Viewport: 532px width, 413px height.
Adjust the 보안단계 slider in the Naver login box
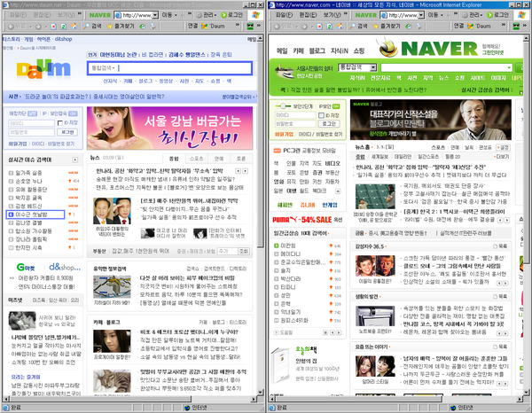pos(282,106)
